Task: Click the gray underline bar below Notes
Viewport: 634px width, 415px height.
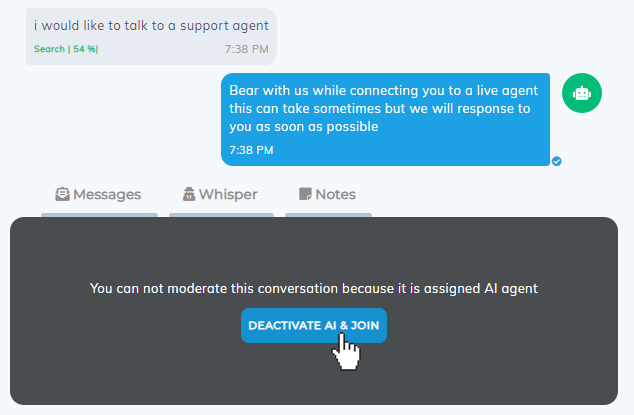Action: pos(328,215)
